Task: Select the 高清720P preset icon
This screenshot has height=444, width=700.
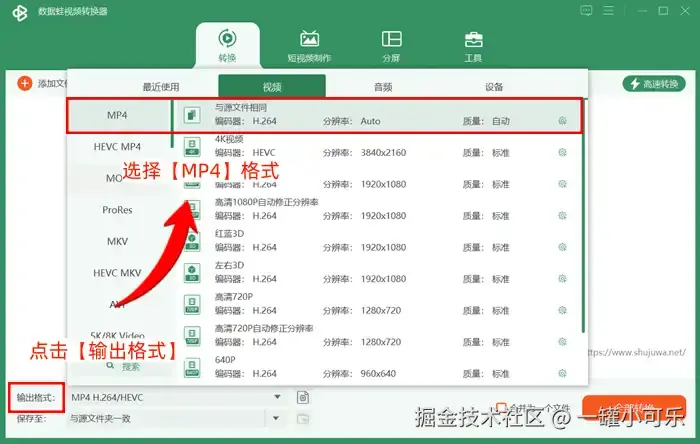Action: pyautogui.click(x=192, y=304)
